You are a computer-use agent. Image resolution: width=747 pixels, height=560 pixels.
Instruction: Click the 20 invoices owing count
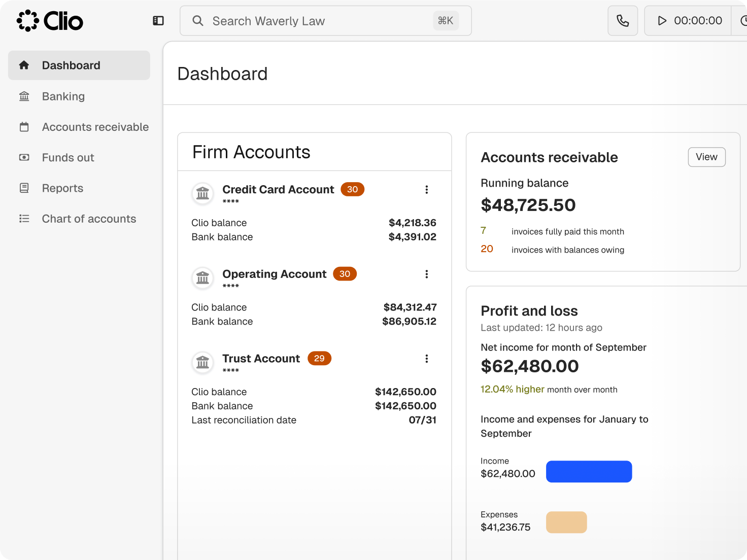(487, 249)
